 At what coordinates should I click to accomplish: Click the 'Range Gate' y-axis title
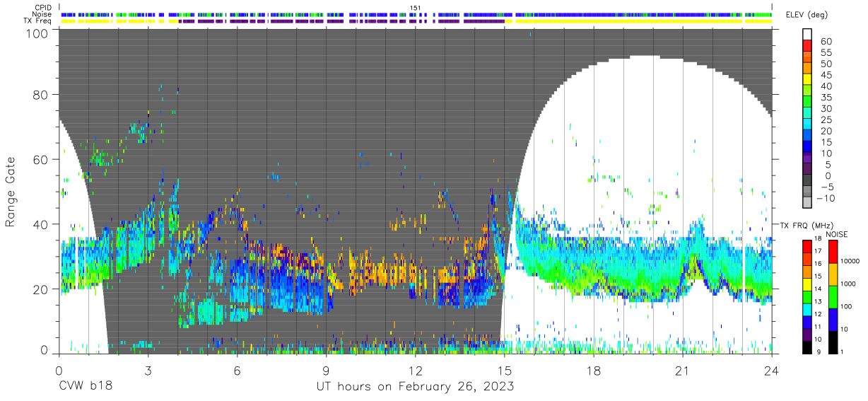coord(10,192)
